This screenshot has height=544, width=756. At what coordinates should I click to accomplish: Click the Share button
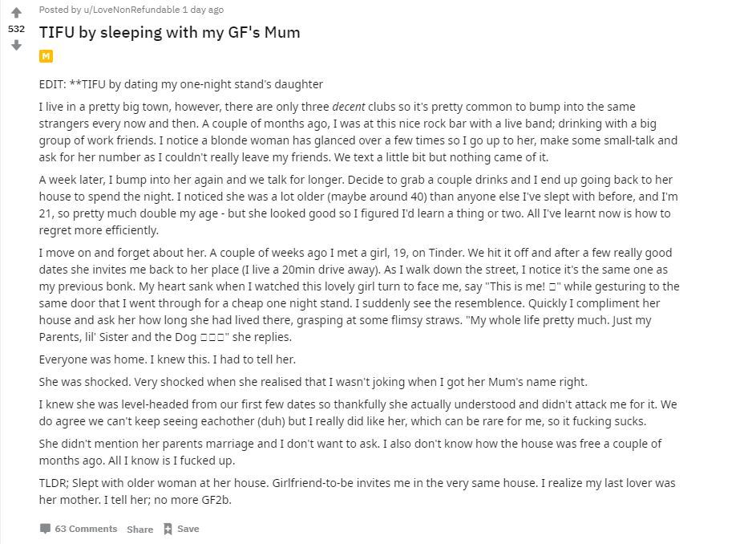[x=139, y=529]
